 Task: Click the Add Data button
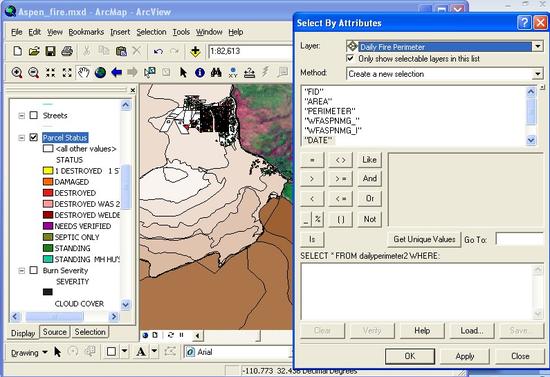coord(195,52)
